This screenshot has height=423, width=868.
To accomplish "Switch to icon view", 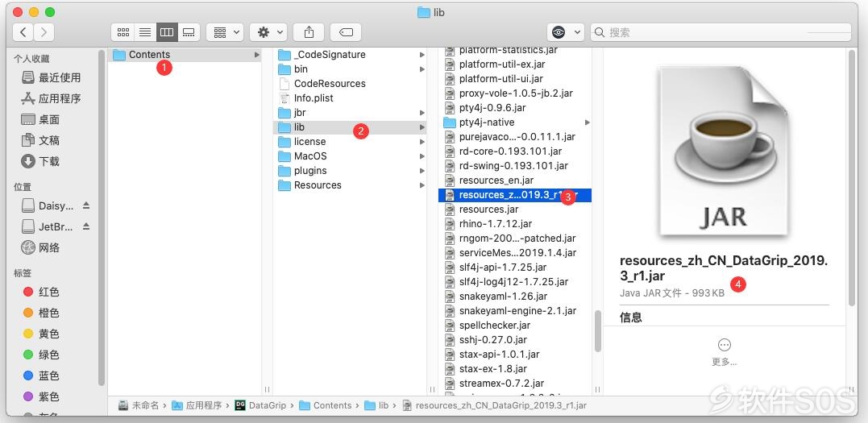I will 123,32.
